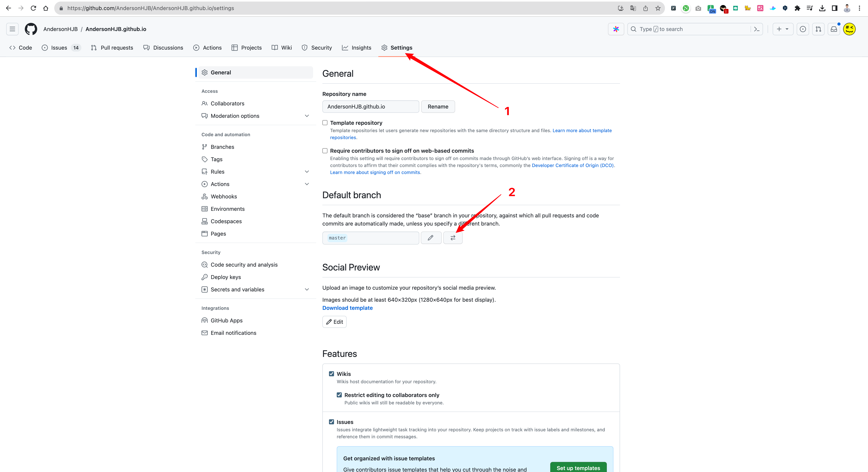The height and width of the screenshot is (472, 868).
Task: Open the Chrome three-dot menu
Action: coord(860,8)
